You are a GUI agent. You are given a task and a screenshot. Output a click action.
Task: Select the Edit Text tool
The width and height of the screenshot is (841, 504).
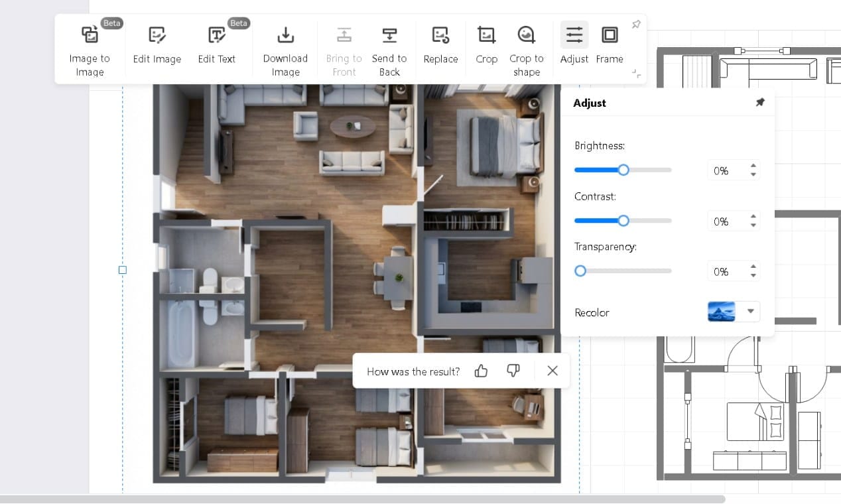(x=217, y=46)
